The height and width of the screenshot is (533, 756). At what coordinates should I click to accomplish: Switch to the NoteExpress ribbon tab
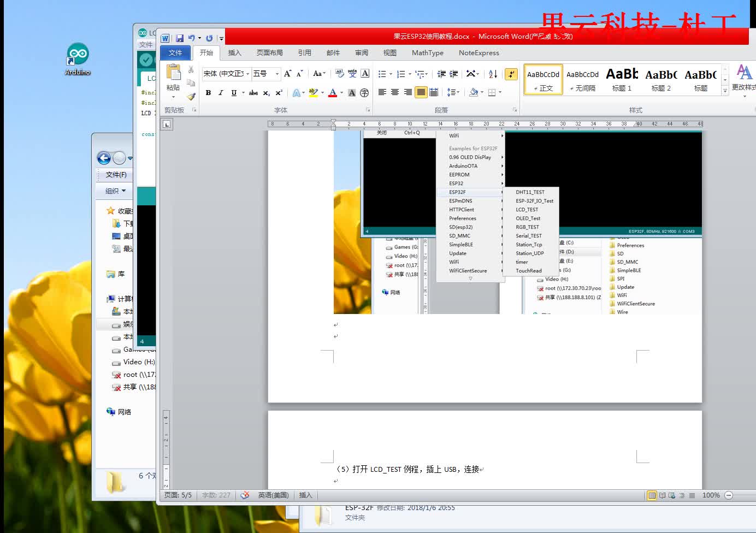coord(479,52)
